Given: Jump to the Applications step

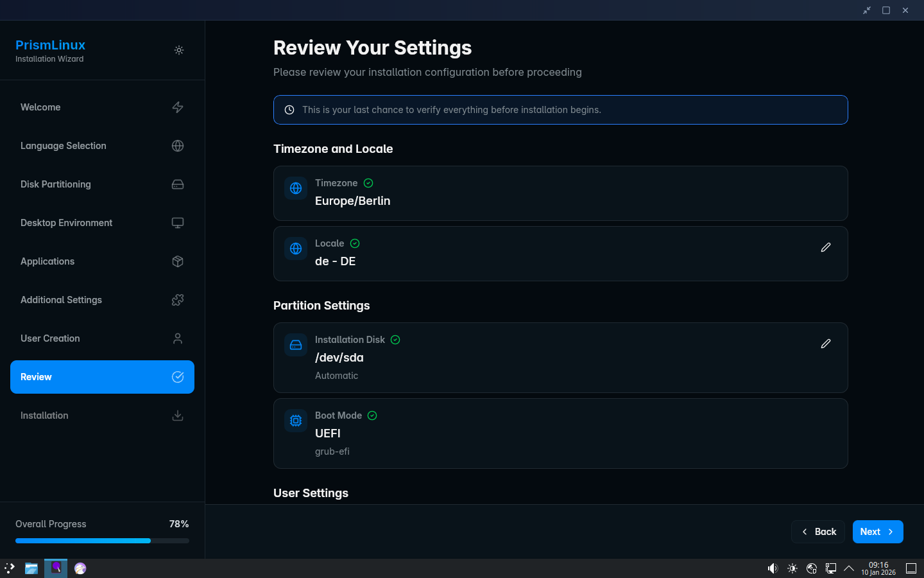Looking at the screenshot, I should click(x=102, y=261).
